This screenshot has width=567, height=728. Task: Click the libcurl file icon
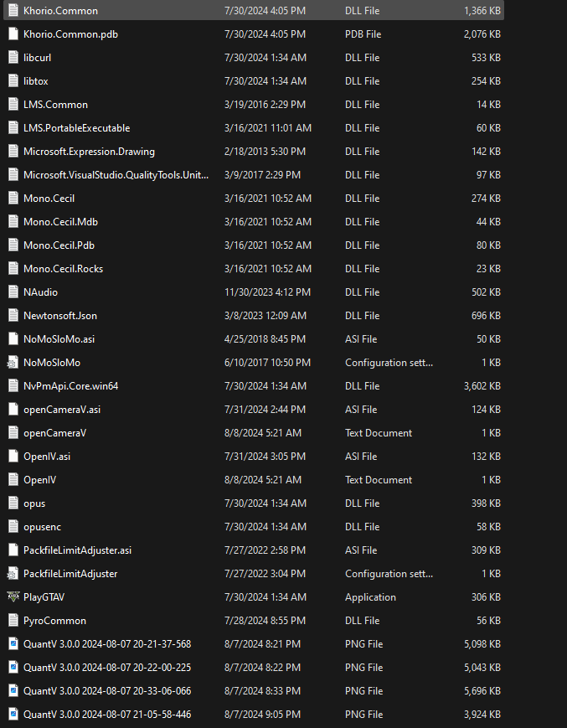tap(13, 57)
